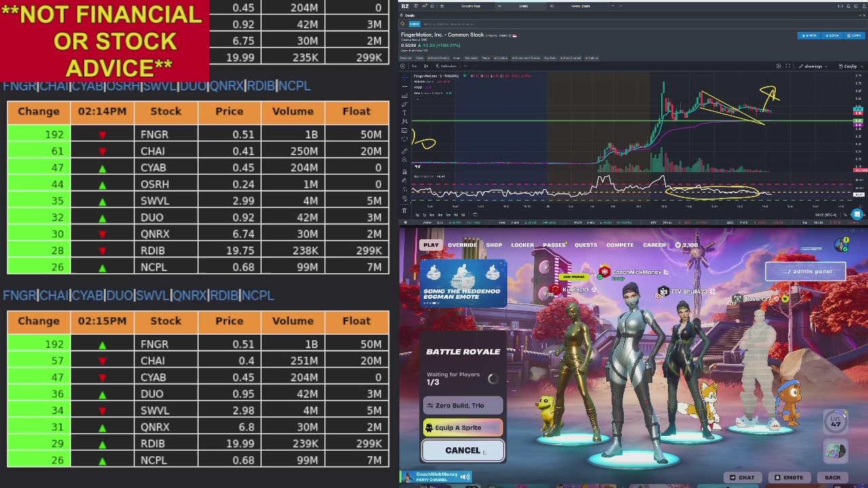Open the jam tracks music icon
Image resolution: width=868 pixels, height=488 pixels.
[835, 450]
